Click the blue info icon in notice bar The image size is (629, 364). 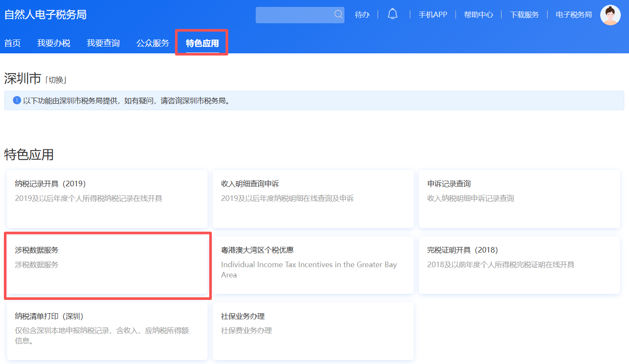(17, 101)
